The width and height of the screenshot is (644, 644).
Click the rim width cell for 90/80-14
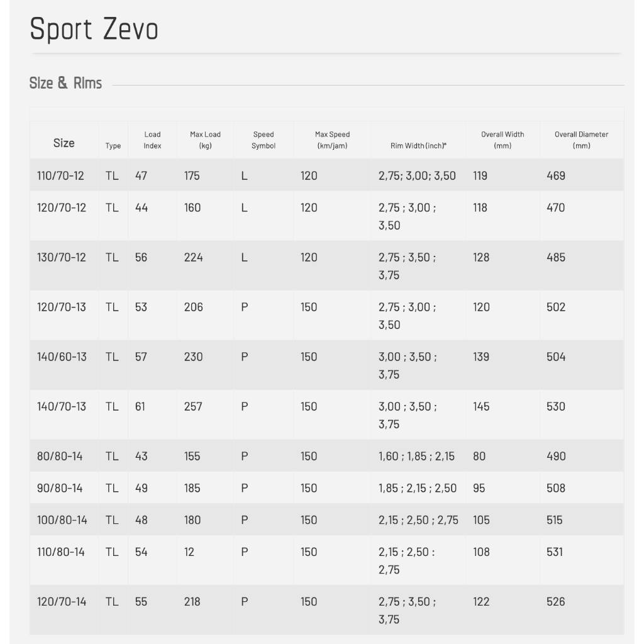[418, 488]
